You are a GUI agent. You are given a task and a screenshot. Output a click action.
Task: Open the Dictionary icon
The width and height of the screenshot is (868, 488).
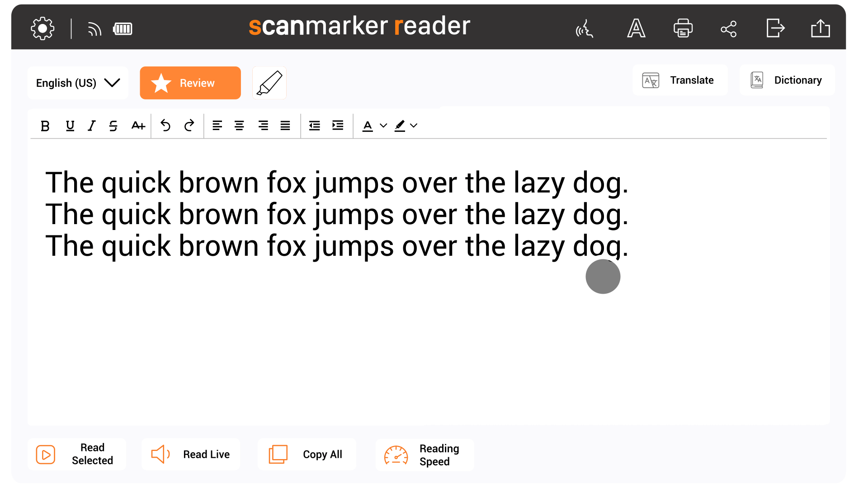pyautogui.click(x=756, y=80)
